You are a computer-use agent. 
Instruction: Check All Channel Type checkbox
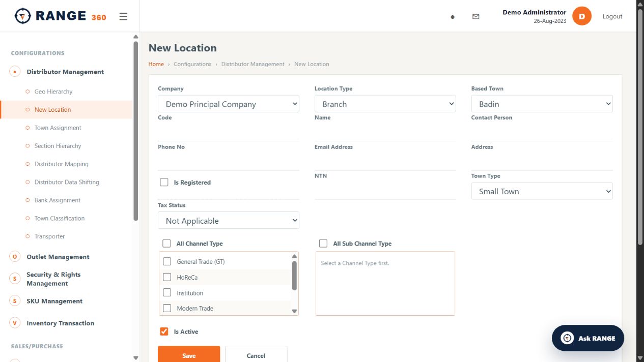tap(166, 244)
